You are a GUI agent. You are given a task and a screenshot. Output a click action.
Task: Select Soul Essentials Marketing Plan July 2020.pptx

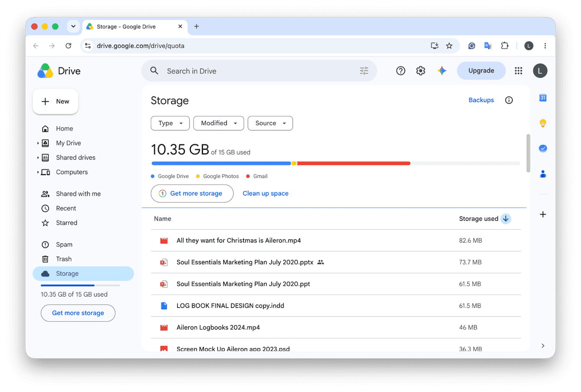pyautogui.click(x=336, y=262)
